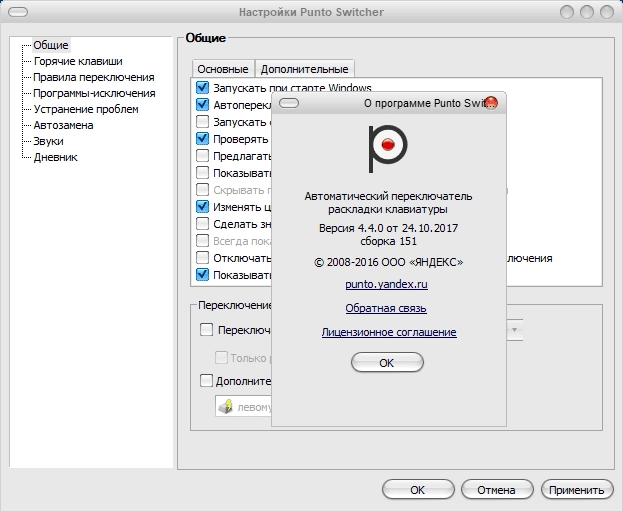Enable the 'Переключ...' checkbox in switching group
The width and height of the screenshot is (623, 512).
coord(206,330)
